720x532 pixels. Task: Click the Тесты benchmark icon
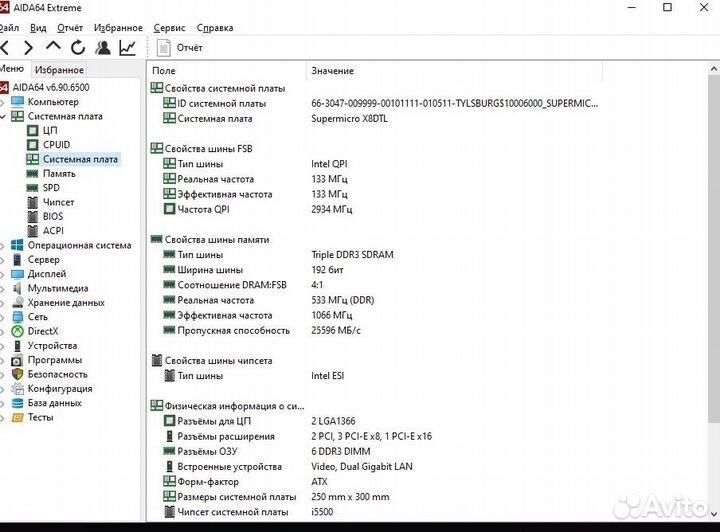tap(17, 417)
